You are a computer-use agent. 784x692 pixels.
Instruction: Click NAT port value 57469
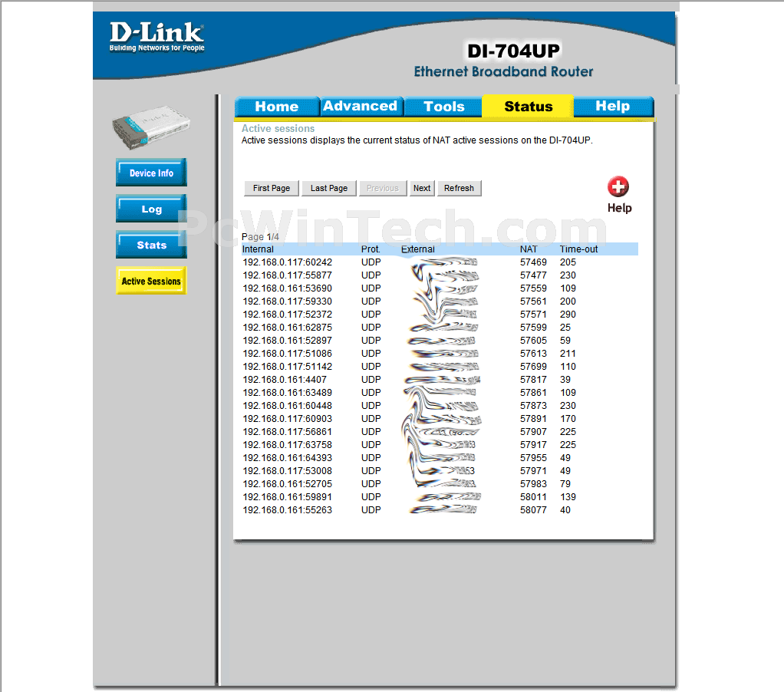coord(533,262)
